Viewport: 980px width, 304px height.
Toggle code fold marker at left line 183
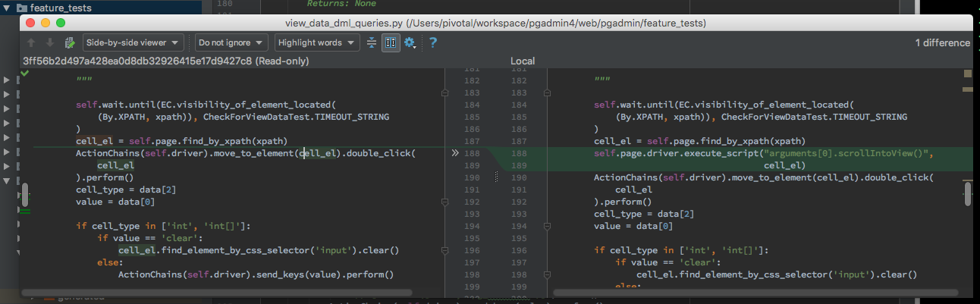[445, 92]
